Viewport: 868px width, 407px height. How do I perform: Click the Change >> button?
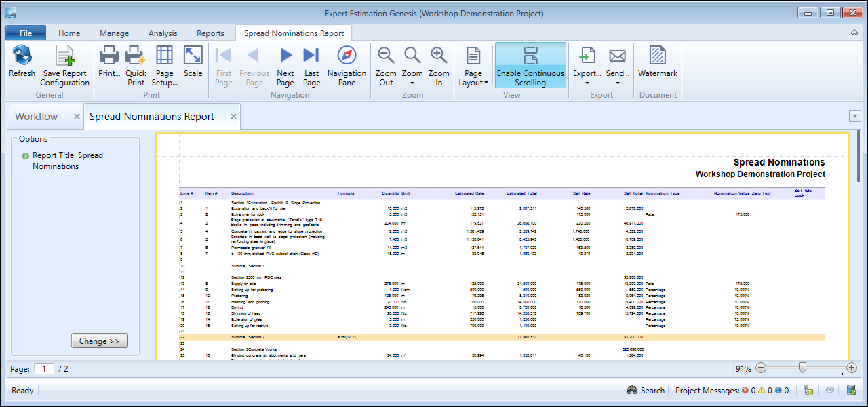(99, 341)
